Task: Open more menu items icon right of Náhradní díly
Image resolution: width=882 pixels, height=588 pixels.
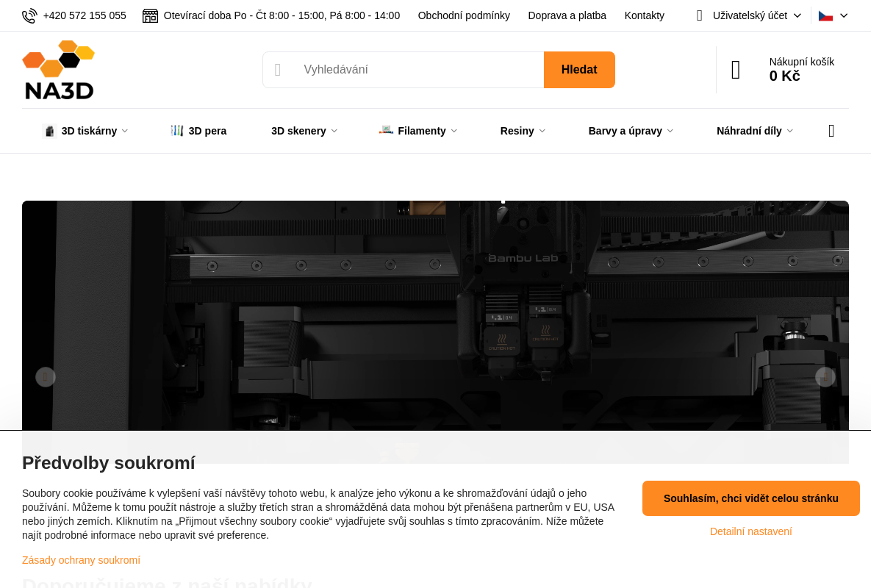Action: pos(831,131)
